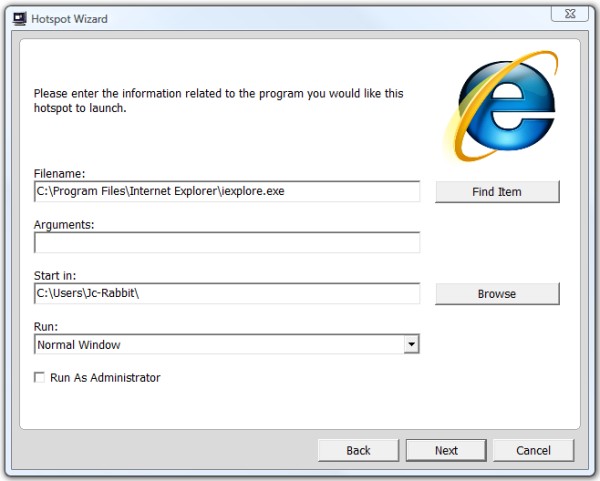
Task: Click the Arguments label
Action: pos(64,225)
